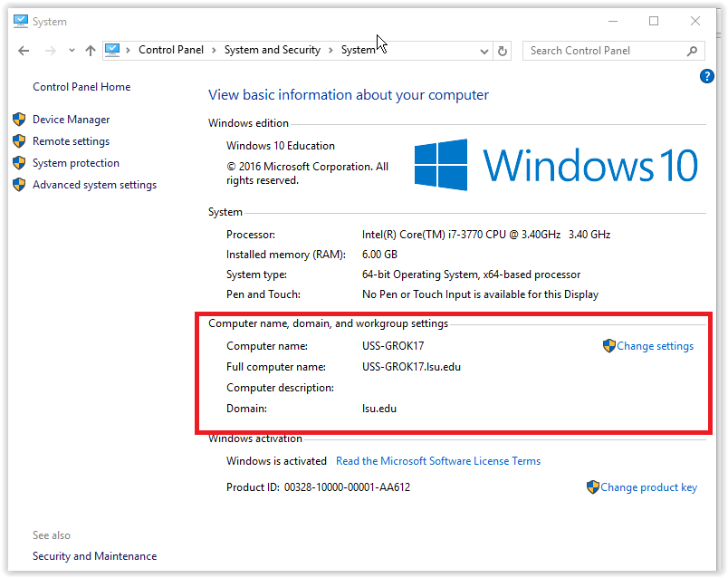Open Advanced system settings link
This screenshot has width=728, height=578.
click(95, 185)
